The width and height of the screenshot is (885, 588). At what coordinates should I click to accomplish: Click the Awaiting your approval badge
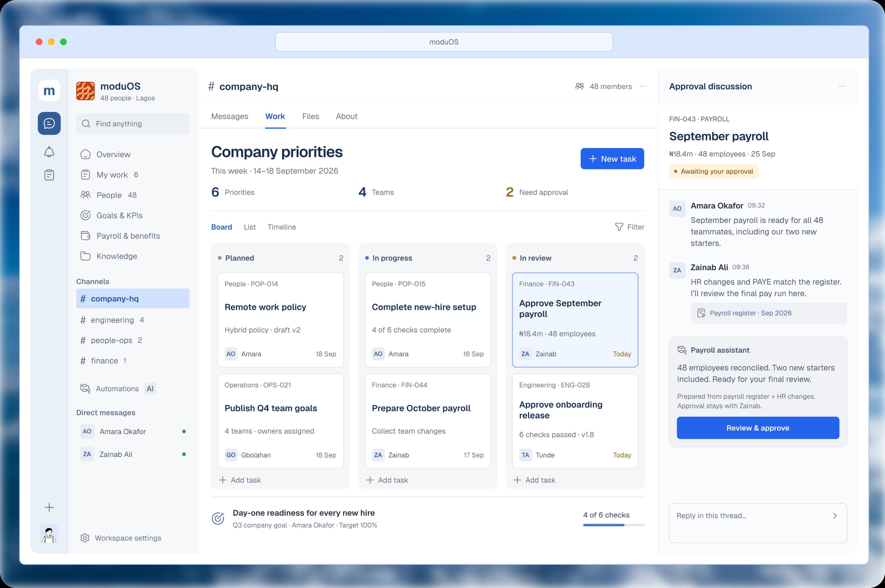[714, 171]
